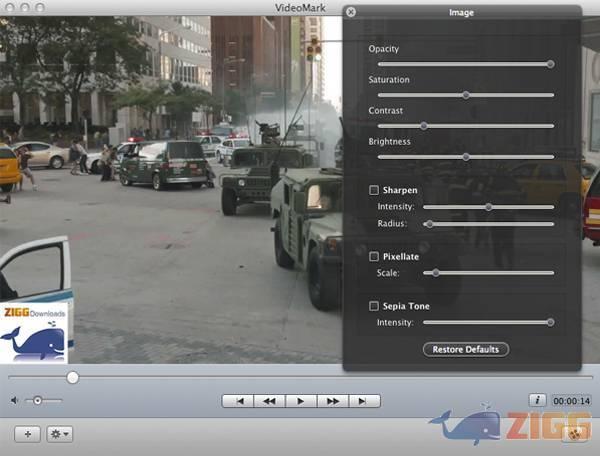600x456 pixels.
Task: Click the Brightness label
Action: (389, 142)
